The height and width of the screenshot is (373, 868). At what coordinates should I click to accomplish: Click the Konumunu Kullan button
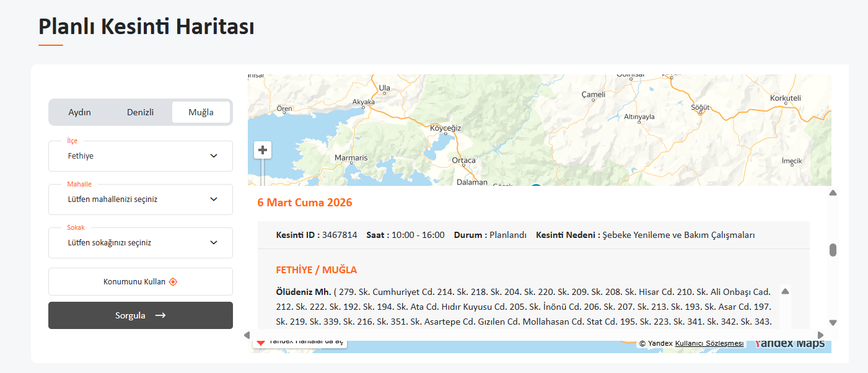(141, 281)
